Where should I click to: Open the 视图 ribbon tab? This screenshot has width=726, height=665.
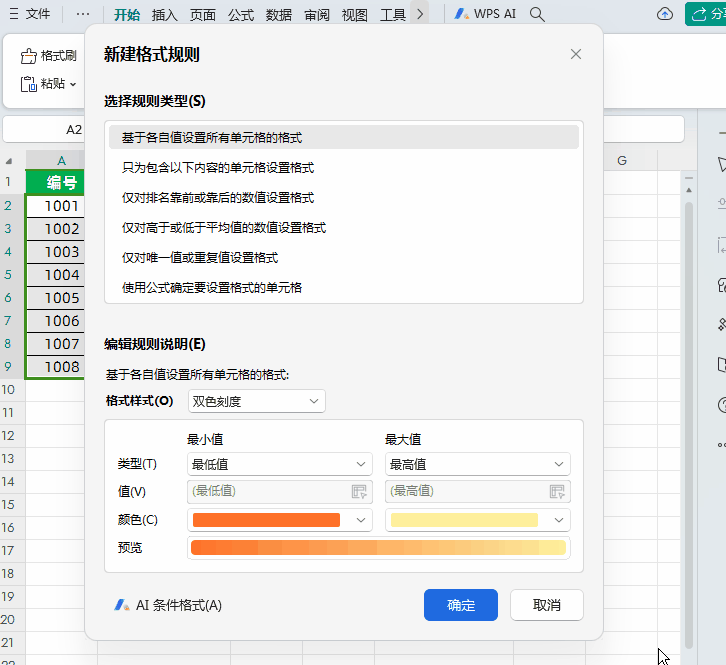355,14
